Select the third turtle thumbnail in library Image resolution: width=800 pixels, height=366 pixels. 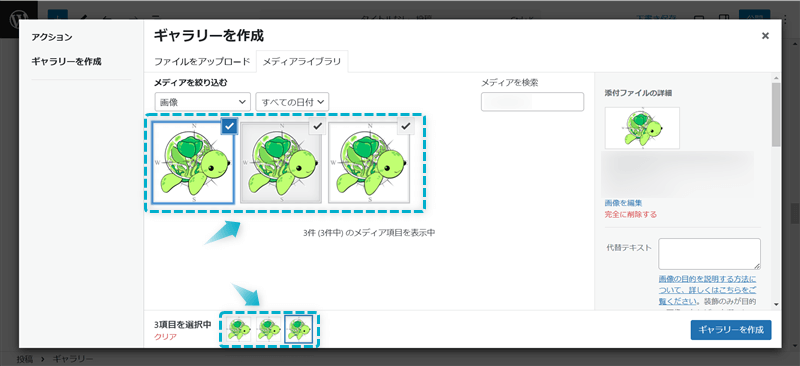click(x=369, y=163)
